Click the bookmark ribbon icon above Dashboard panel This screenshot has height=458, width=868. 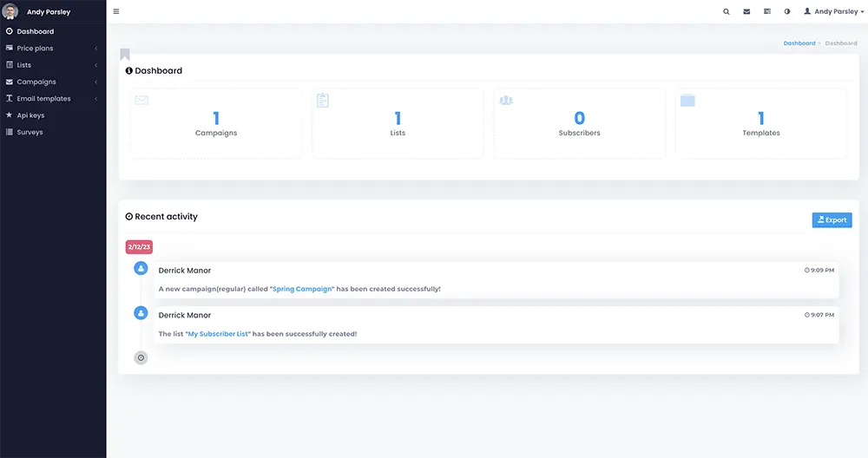click(x=125, y=54)
